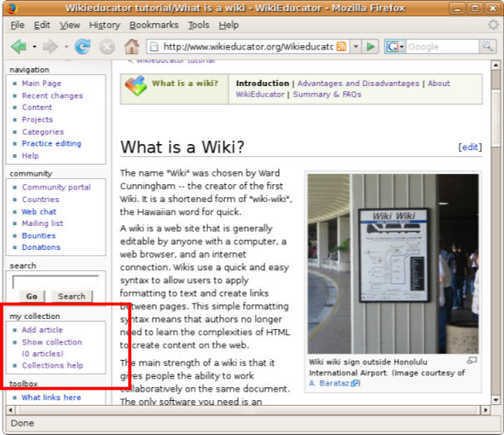This screenshot has width=504, height=435.
Task: Click the Google search input field
Action: point(443,47)
